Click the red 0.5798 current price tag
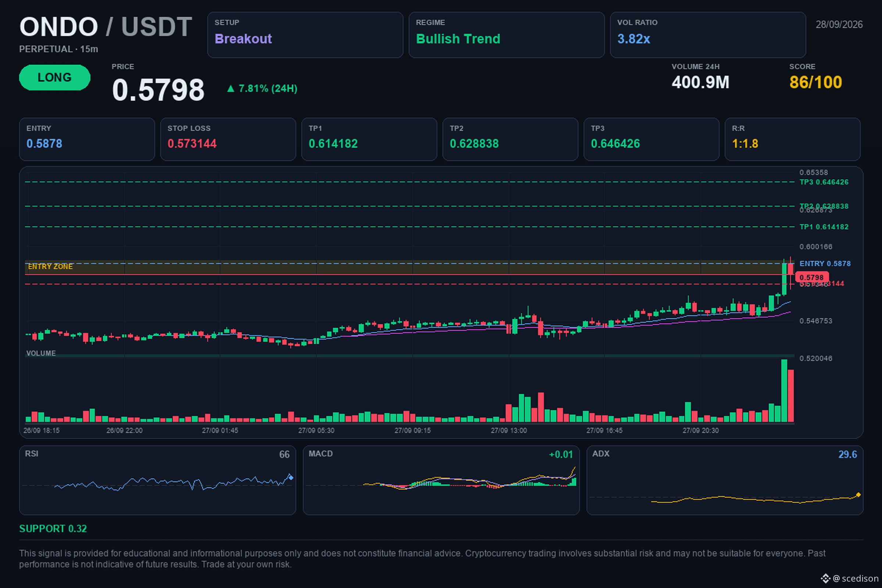882x588 pixels. click(x=811, y=277)
